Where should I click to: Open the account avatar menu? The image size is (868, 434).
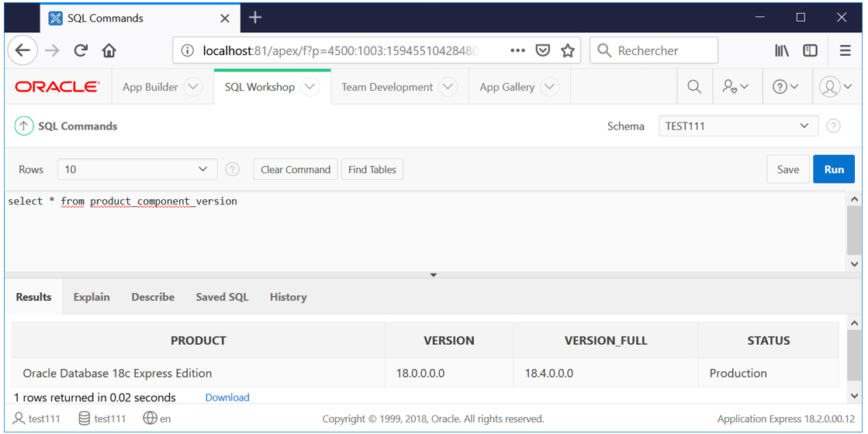835,87
